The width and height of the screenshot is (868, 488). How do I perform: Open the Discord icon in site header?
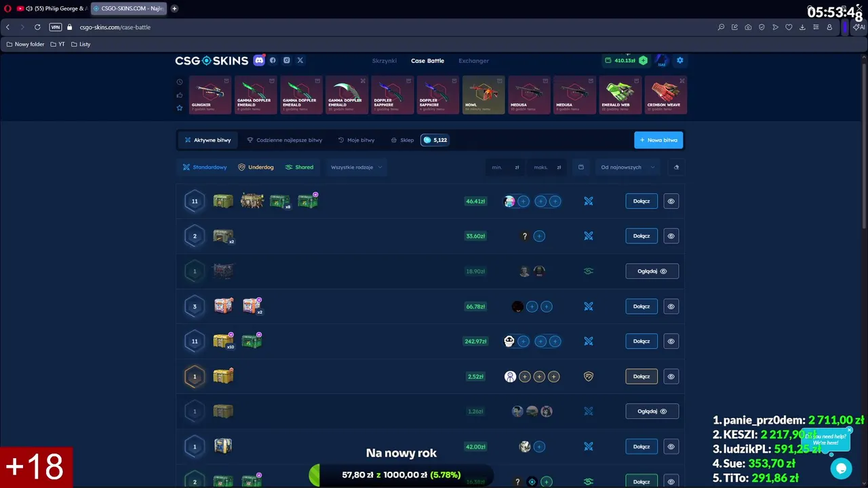pyautogui.click(x=259, y=60)
